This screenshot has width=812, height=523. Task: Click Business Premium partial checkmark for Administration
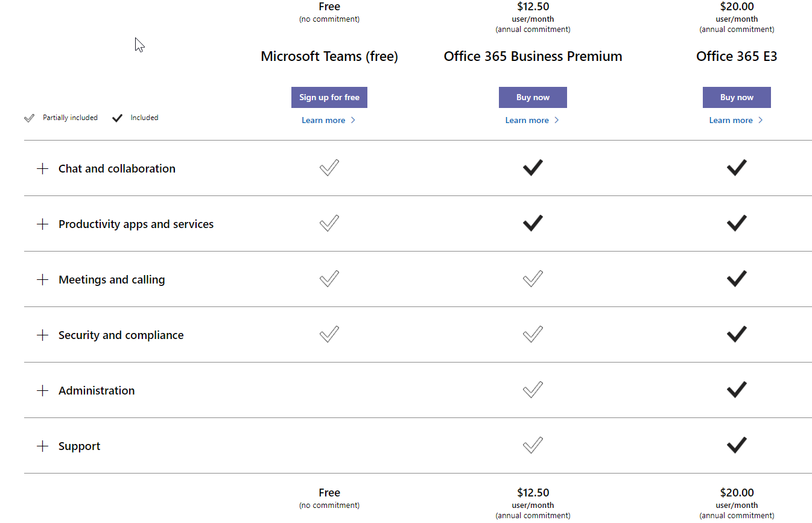point(533,390)
